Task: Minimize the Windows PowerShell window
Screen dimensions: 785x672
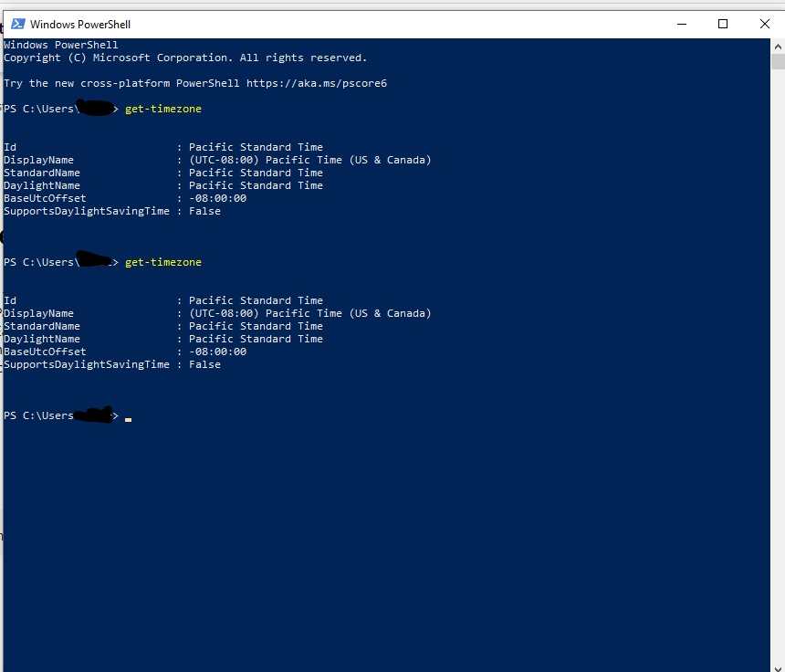Action: click(681, 24)
